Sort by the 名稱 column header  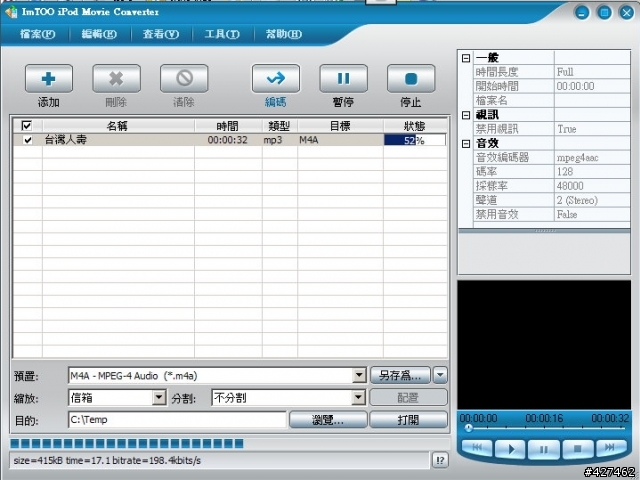point(118,126)
